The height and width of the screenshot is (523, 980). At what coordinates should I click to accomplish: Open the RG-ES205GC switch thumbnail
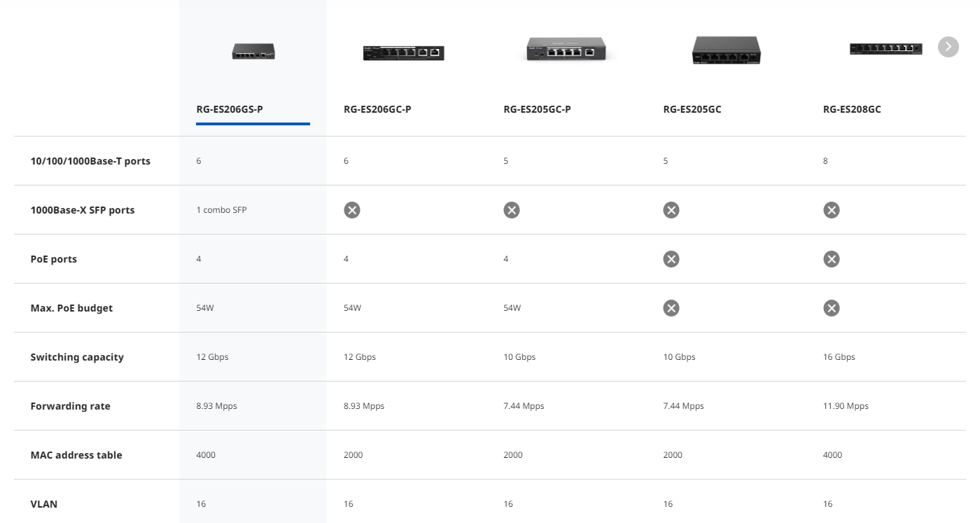(x=726, y=50)
